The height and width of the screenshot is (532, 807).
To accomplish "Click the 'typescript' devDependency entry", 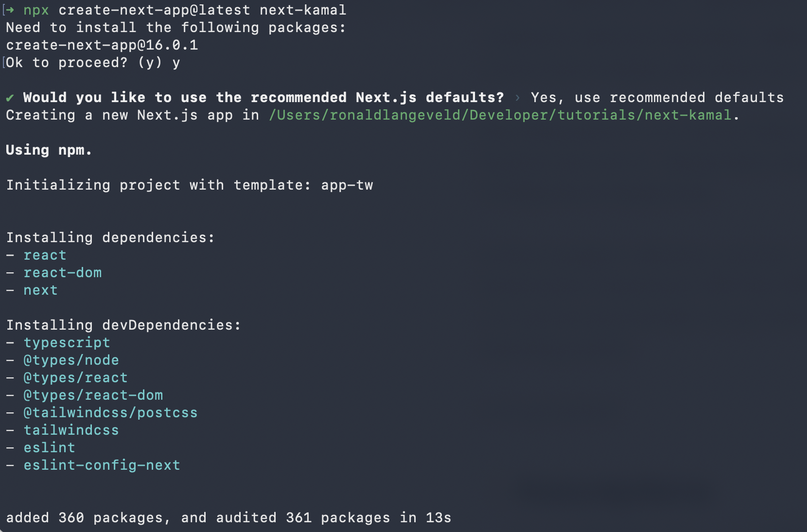I will (x=67, y=343).
